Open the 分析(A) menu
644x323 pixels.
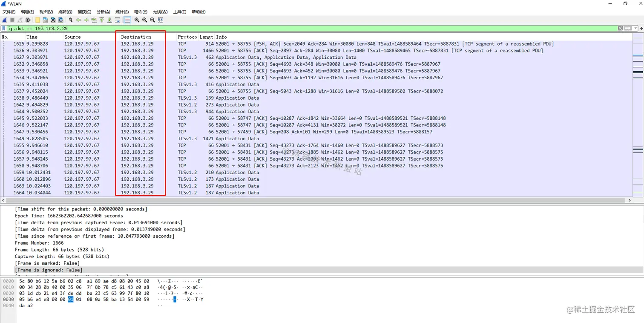(103, 12)
